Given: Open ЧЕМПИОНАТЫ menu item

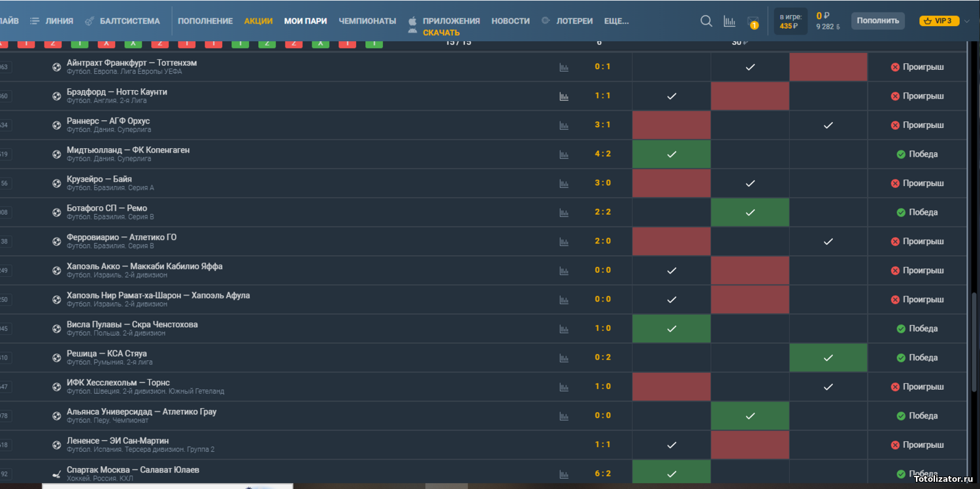Looking at the screenshot, I should [367, 21].
